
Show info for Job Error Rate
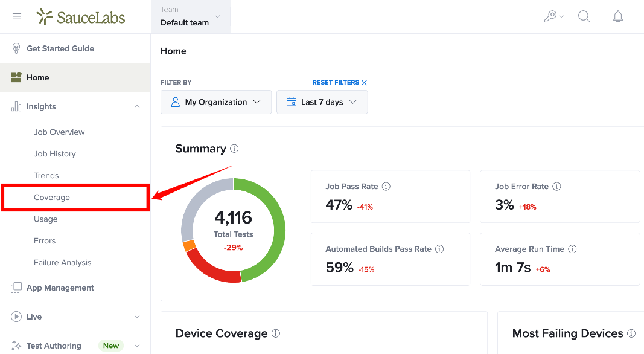pyautogui.click(x=556, y=186)
